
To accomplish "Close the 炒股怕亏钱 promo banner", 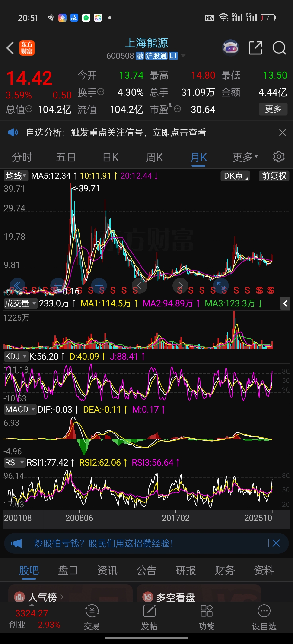I will coord(276,543).
